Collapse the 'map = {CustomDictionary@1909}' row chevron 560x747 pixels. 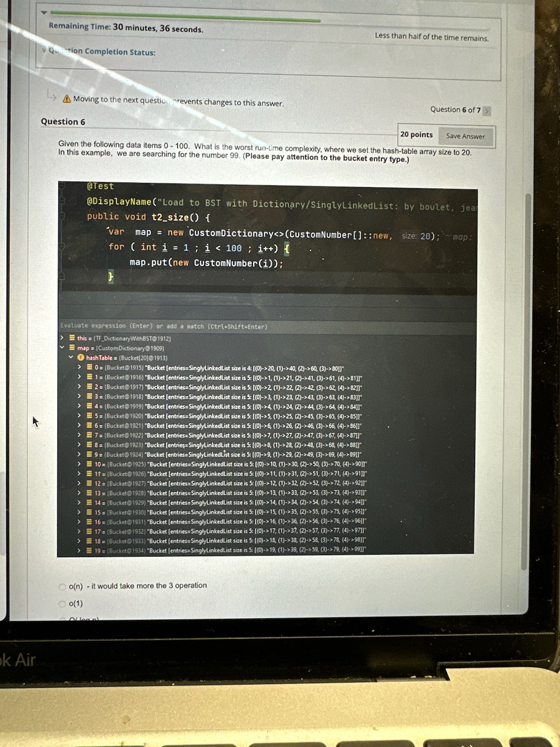tap(62, 347)
